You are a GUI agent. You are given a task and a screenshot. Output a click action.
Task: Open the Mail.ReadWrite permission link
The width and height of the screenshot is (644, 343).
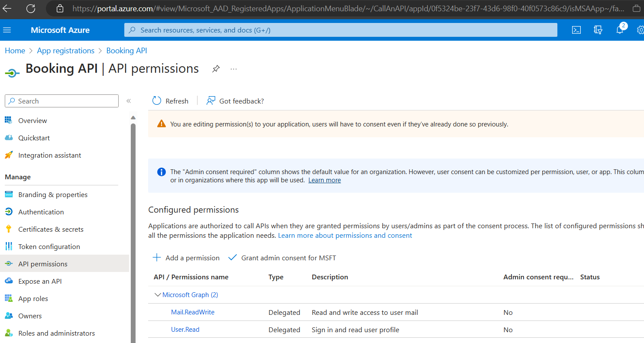coord(193,312)
